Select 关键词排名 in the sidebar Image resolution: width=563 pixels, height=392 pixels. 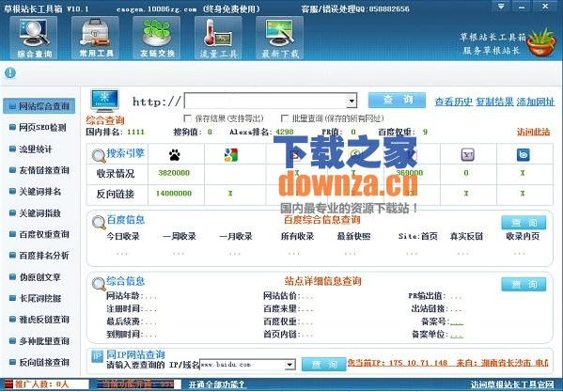pos(39,192)
